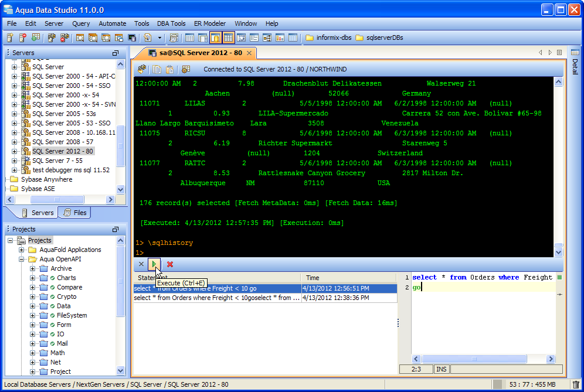Click the tree diagram view toolbar icon

tap(267, 38)
